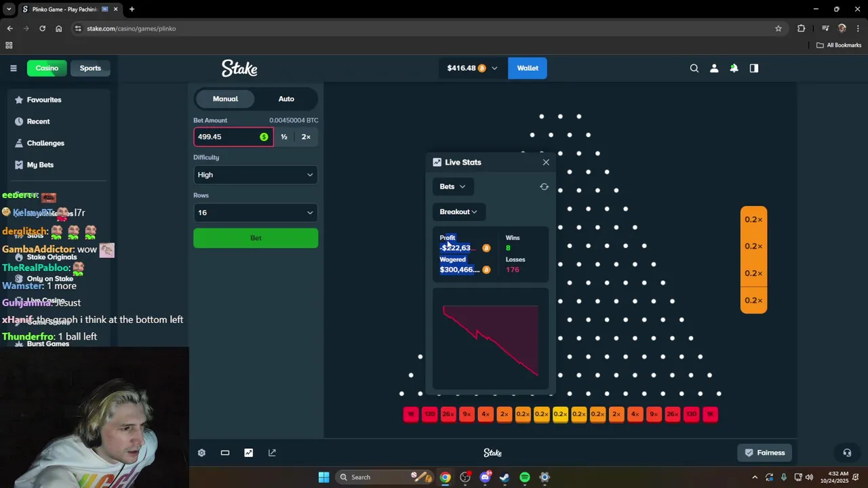Image resolution: width=868 pixels, height=488 pixels.
Task: Open Chrome three-dot menu
Action: (859, 28)
